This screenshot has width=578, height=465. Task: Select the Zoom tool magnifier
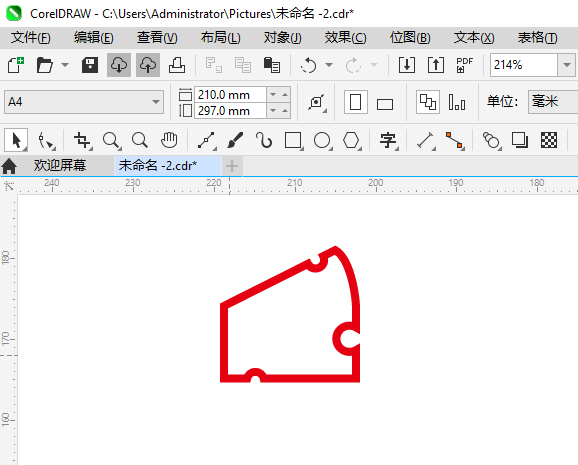click(x=111, y=141)
